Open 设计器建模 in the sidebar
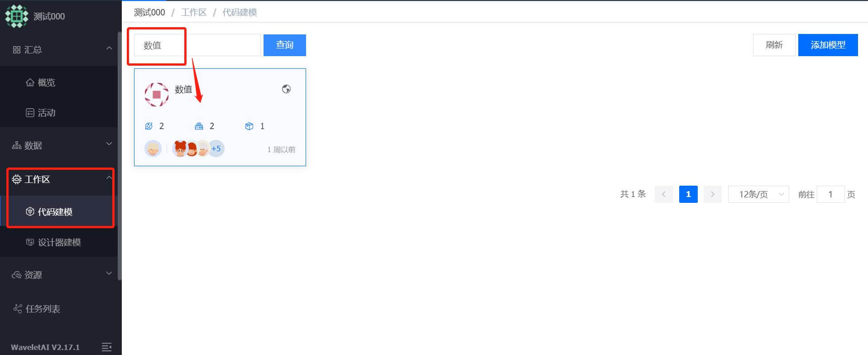 58,242
